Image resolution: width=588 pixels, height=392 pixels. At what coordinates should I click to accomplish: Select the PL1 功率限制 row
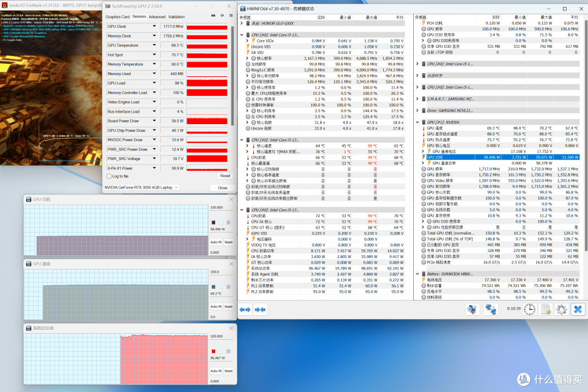(x=326, y=286)
